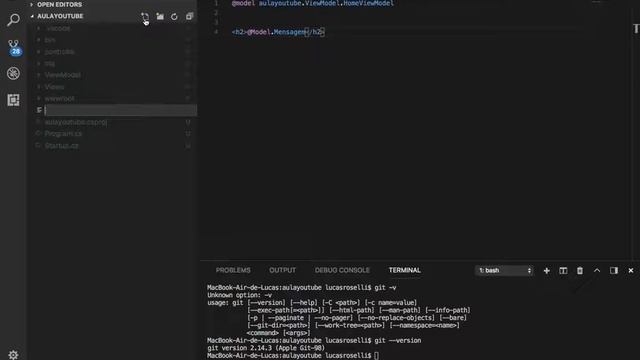Click the terminal prompt's last line
Viewport: 640px width, 360px height.
[293, 356]
